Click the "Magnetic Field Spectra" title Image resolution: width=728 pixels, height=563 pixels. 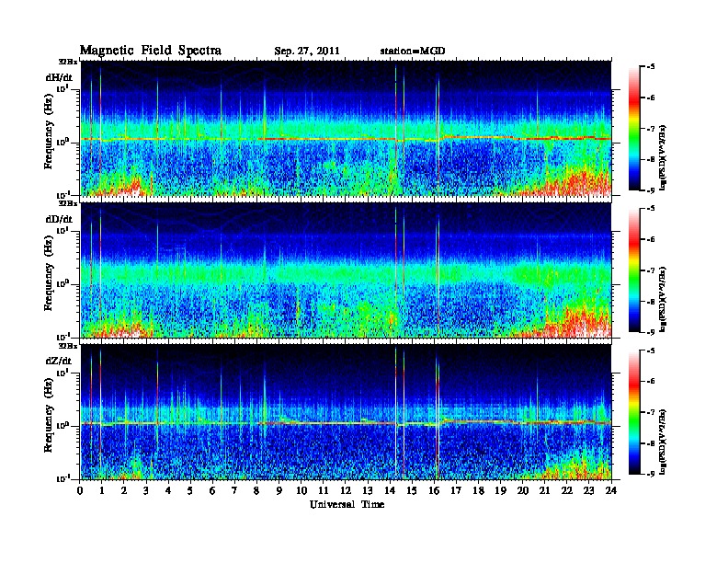151,51
